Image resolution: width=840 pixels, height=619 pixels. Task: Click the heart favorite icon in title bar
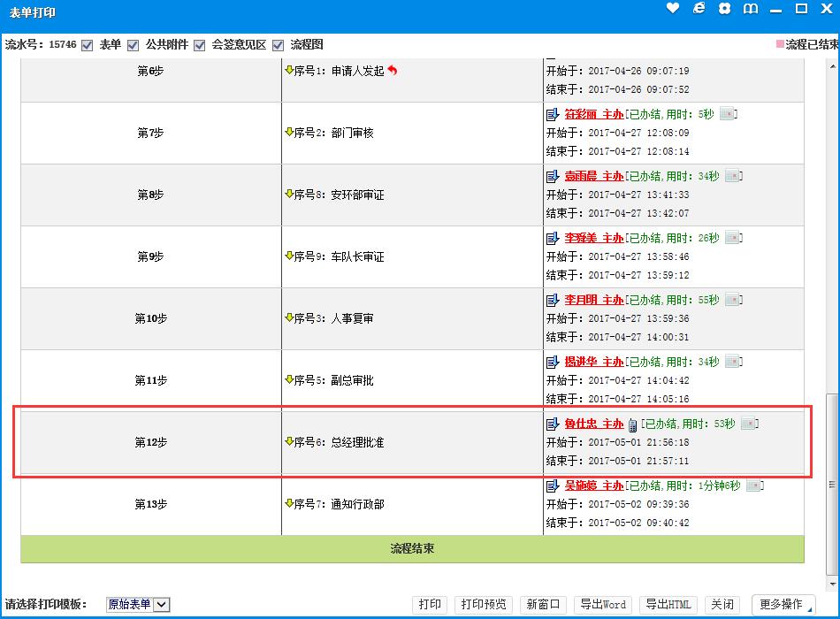673,8
